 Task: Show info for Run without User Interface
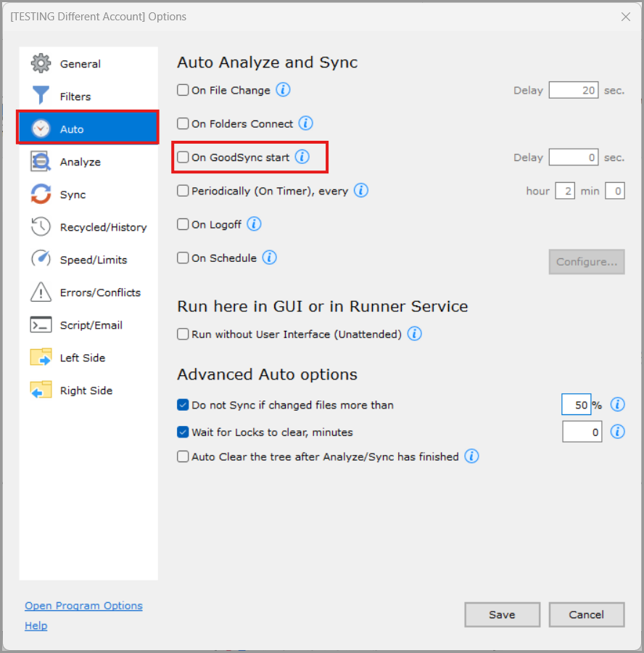415,334
